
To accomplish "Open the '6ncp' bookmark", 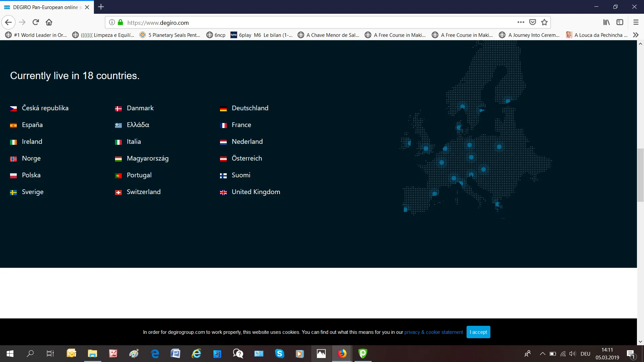I will coord(216,35).
